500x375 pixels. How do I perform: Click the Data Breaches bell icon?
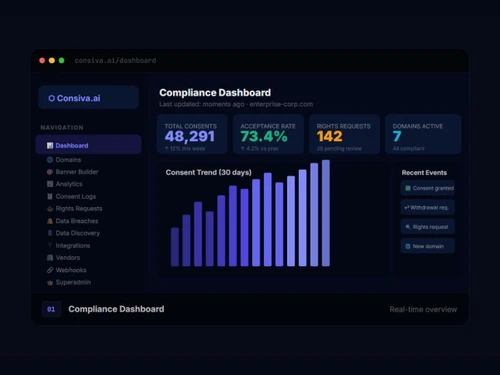coord(50,221)
